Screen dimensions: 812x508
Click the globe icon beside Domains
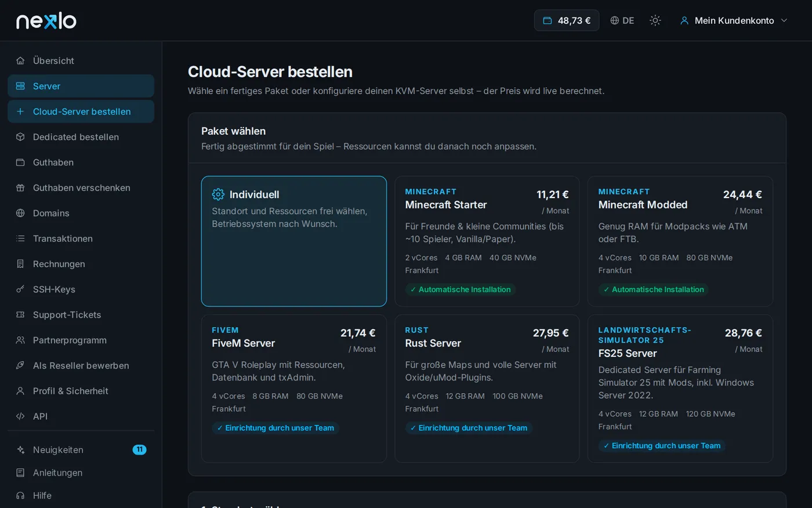[x=20, y=213]
